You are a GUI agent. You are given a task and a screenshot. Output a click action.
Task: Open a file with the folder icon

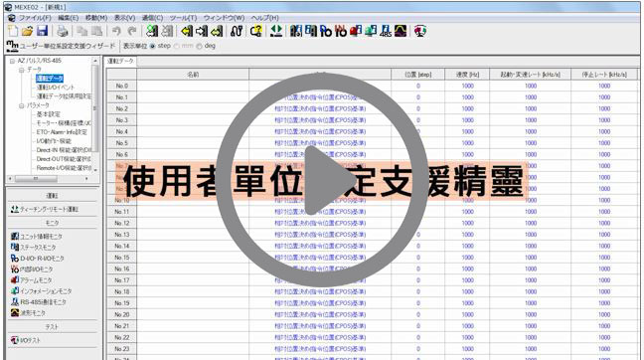[27, 31]
